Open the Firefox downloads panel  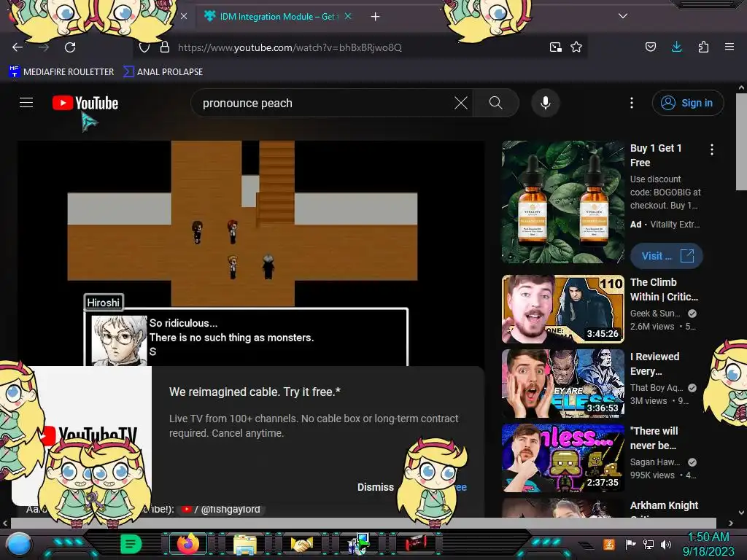(x=676, y=46)
